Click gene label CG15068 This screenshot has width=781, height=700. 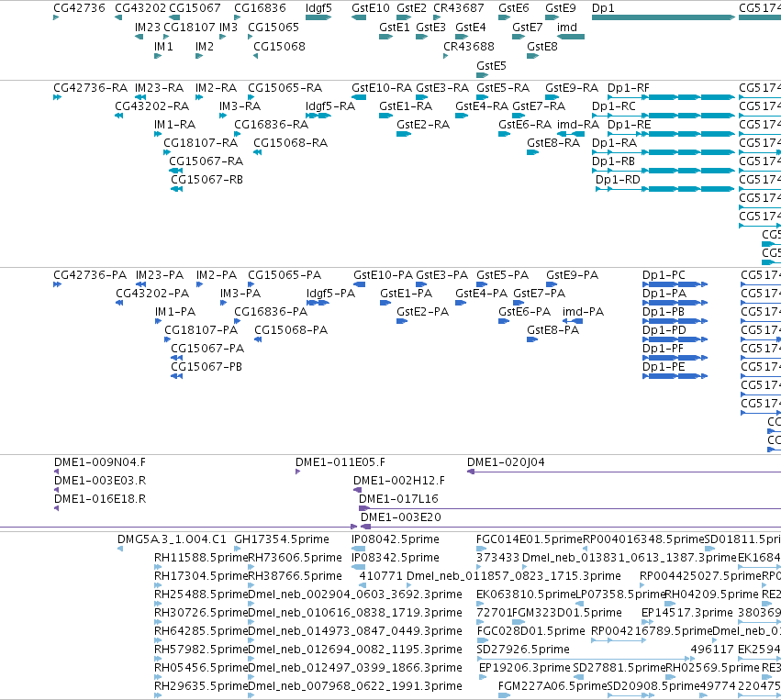click(x=279, y=46)
